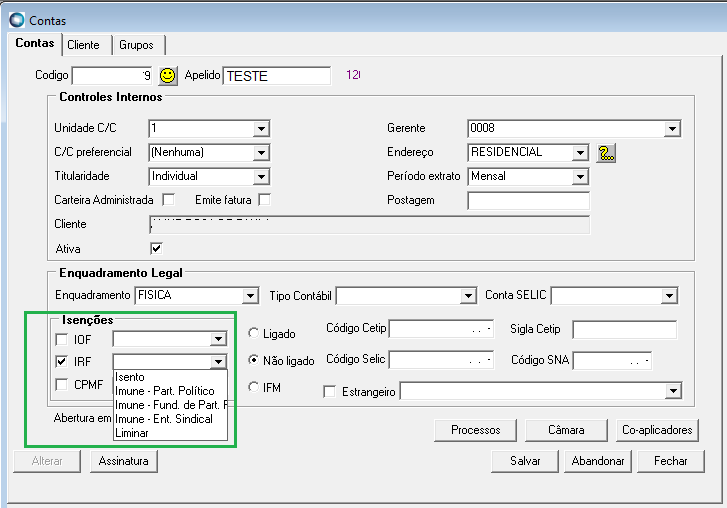The image size is (727, 508).
Task: Uncheck the IRF exemption checkbox
Action: pyautogui.click(x=62, y=361)
